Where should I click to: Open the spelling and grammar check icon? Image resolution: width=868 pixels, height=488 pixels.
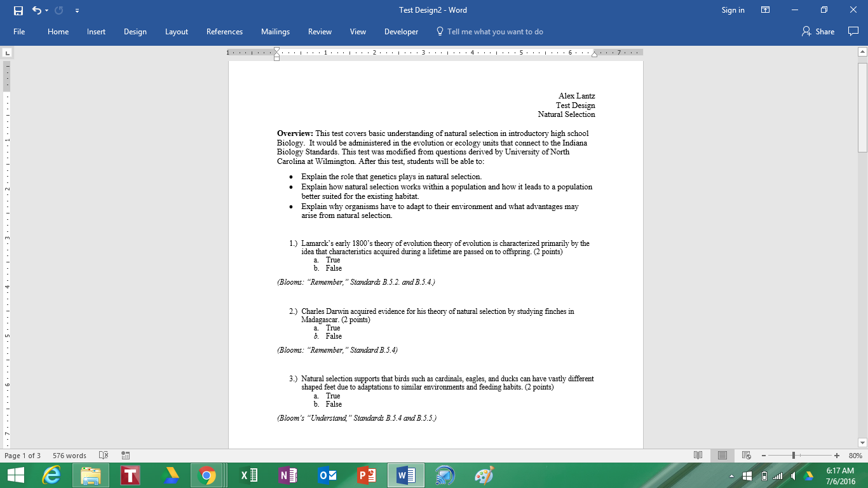pos(104,456)
